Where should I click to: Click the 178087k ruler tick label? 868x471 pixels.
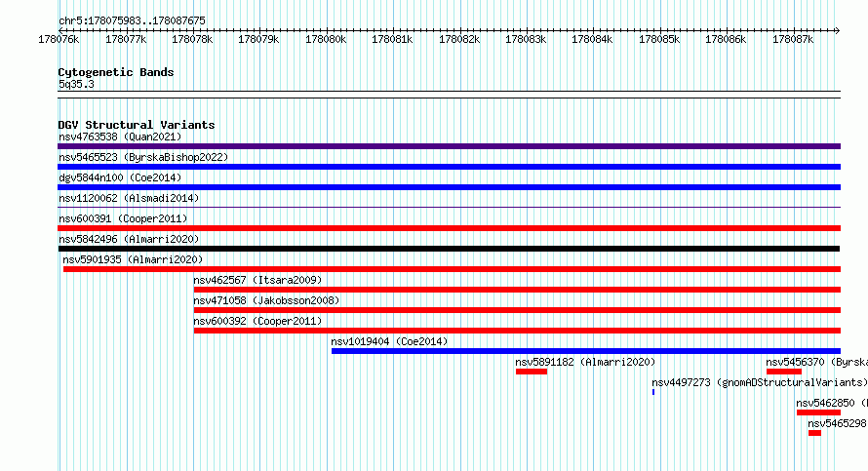[x=793, y=39]
